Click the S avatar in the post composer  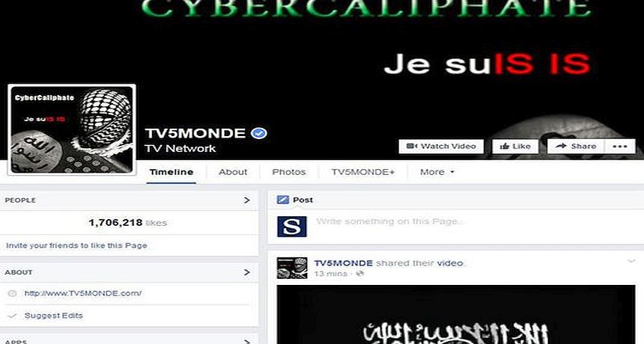click(x=291, y=227)
